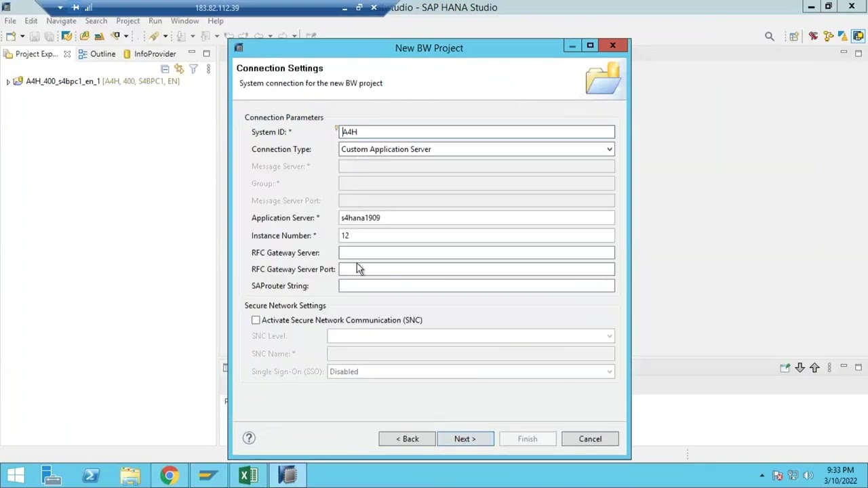Open the Navigate menu
This screenshot has height=488, width=868.
(x=61, y=21)
